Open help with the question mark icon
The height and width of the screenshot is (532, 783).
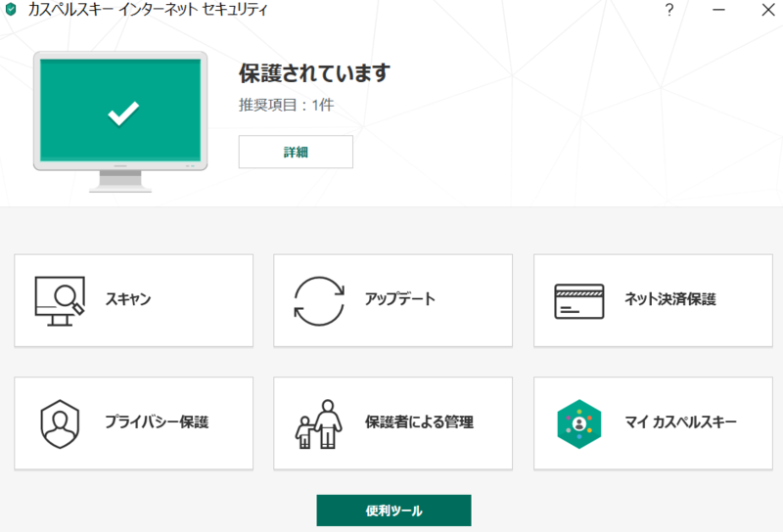669,10
